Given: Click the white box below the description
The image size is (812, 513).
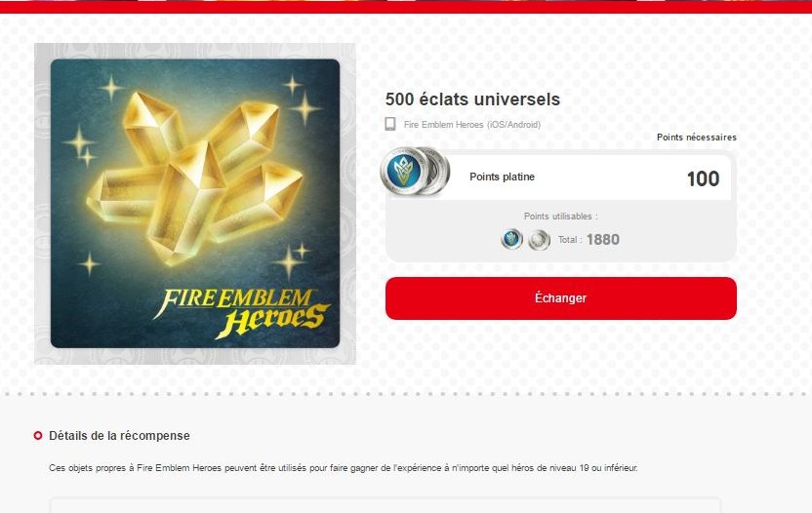Looking at the screenshot, I should 386,505.
